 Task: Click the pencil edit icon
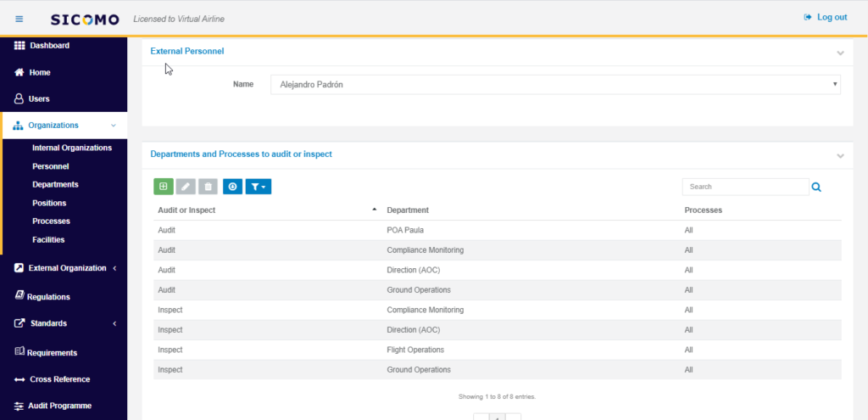(x=186, y=187)
